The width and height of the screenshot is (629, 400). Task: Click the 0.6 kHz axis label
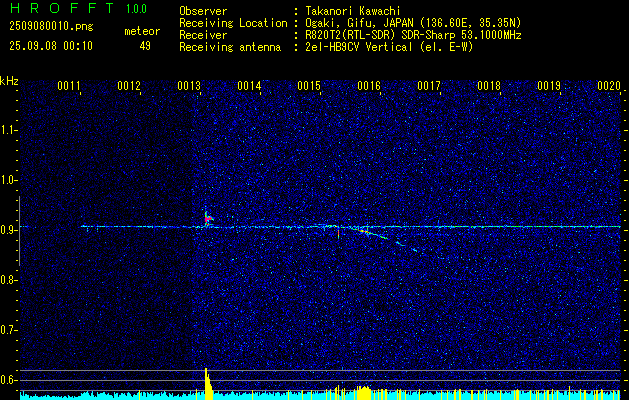coord(8,380)
